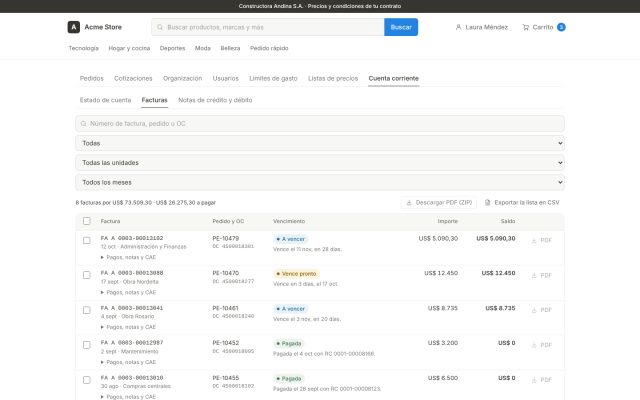This screenshot has width=640, height=400.
Task: Open the Todas las unidades dropdown
Action: (x=320, y=163)
